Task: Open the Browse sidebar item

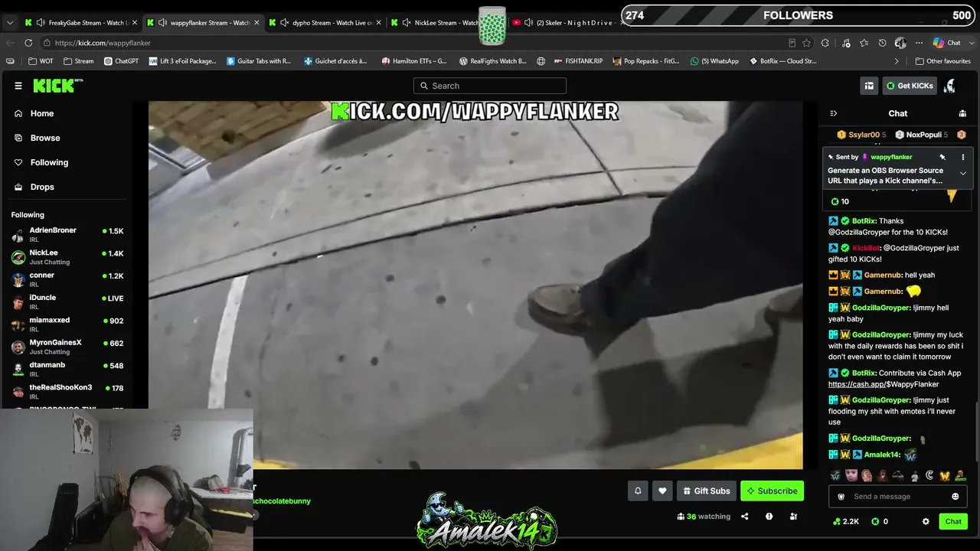Action: (45, 138)
